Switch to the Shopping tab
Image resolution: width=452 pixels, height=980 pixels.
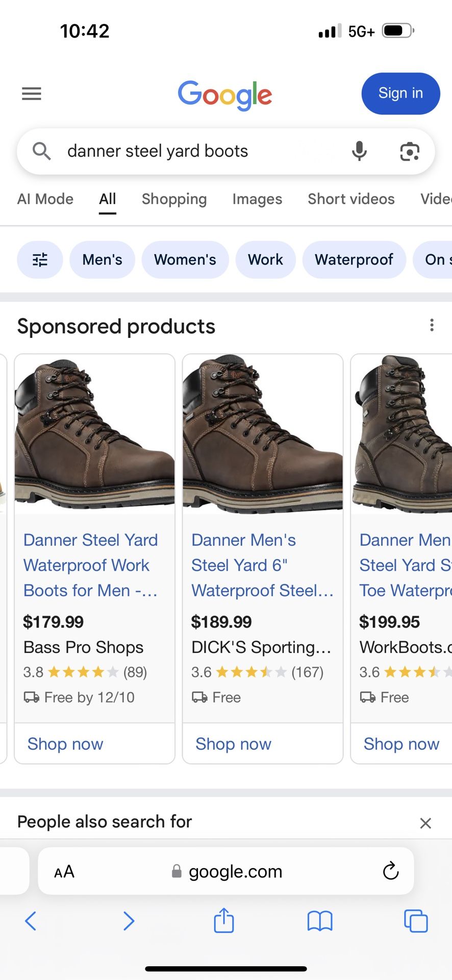pyautogui.click(x=174, y=199)
